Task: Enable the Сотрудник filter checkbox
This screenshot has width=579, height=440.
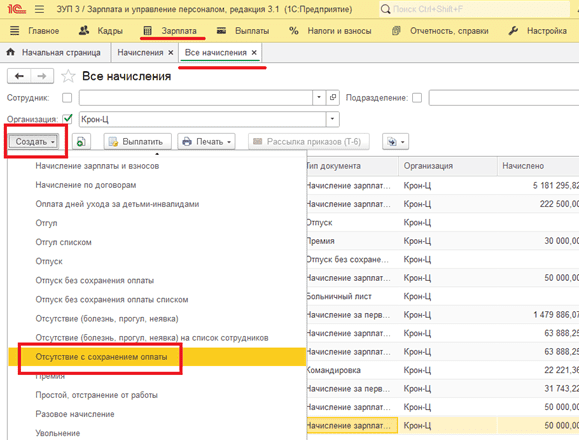Action: point(67,98)
